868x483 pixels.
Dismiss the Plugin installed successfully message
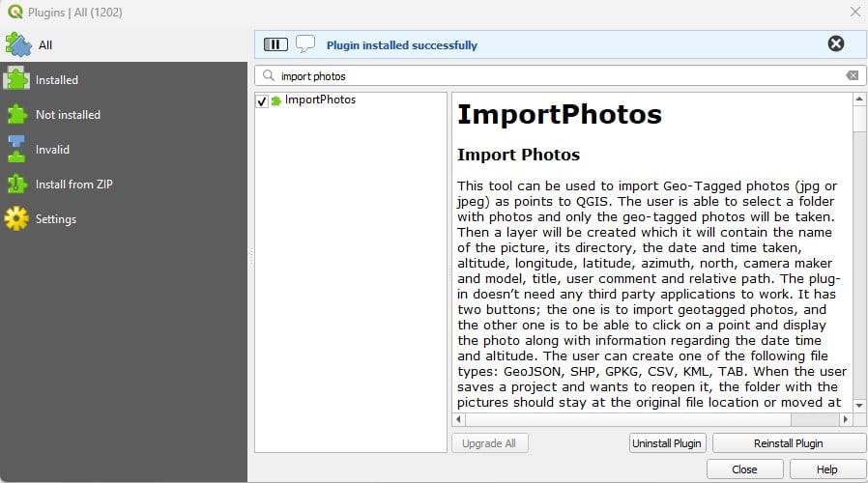click(x=836, y=43)
